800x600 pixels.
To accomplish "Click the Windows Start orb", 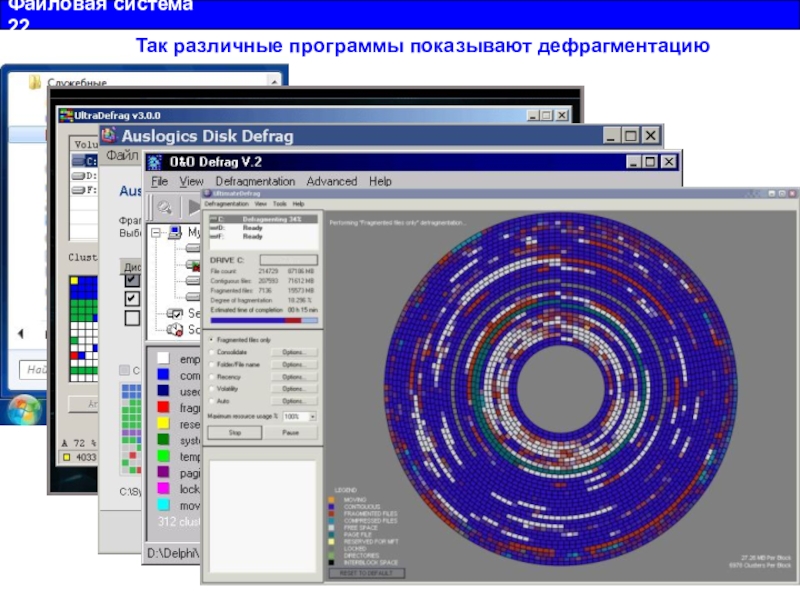I will pos(23,407).
